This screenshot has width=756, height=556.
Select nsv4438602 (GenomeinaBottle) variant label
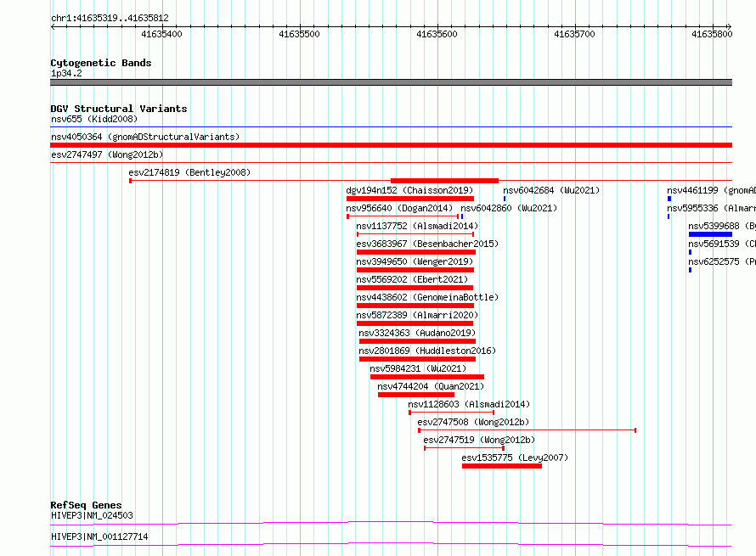coord(427,297)
